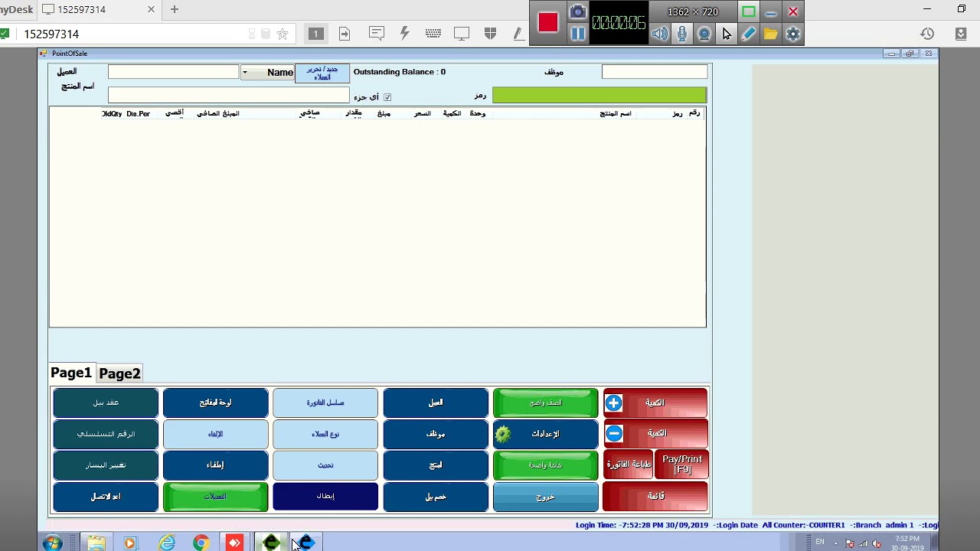The image size is (980, 551).
Task: Pause the screen recording
Action: point(578,34)
